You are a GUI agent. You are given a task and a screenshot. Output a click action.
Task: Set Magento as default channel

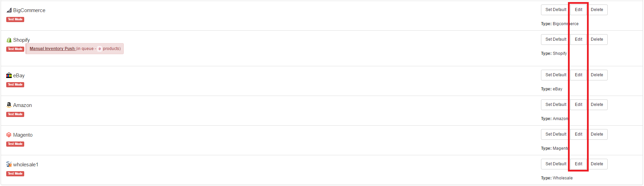tap(556, 134)
